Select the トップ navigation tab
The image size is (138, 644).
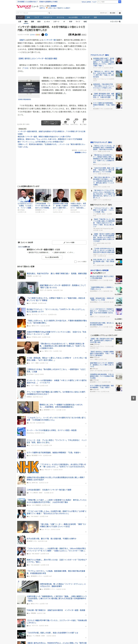tap(20, 17)
